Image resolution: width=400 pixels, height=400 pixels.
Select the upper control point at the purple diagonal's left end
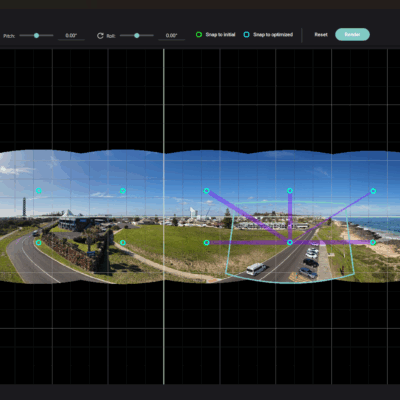[x=206, y=191]
